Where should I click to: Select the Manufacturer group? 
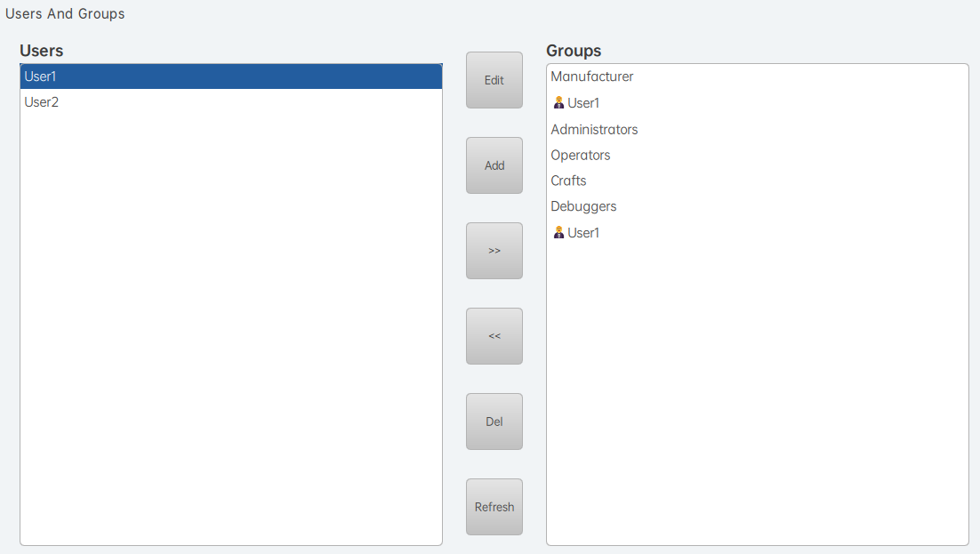(x=592, y=77)
